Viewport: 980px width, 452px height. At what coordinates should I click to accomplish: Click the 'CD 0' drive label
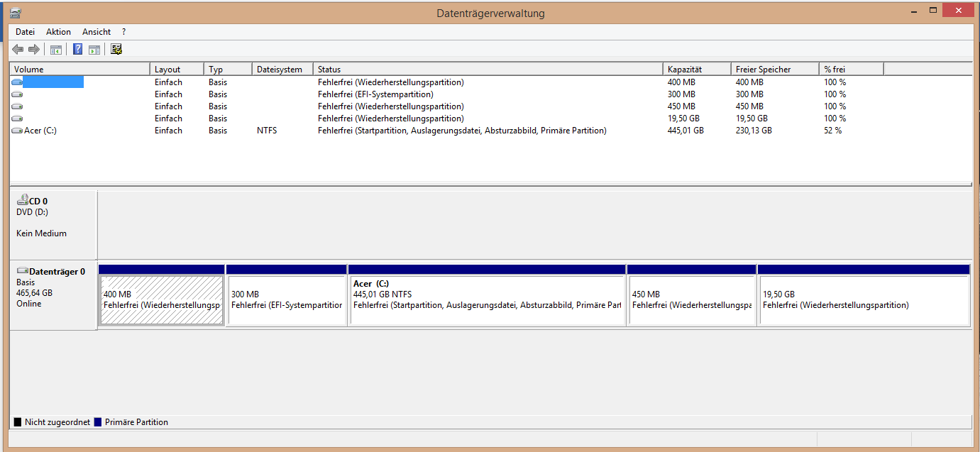[38, 202]
